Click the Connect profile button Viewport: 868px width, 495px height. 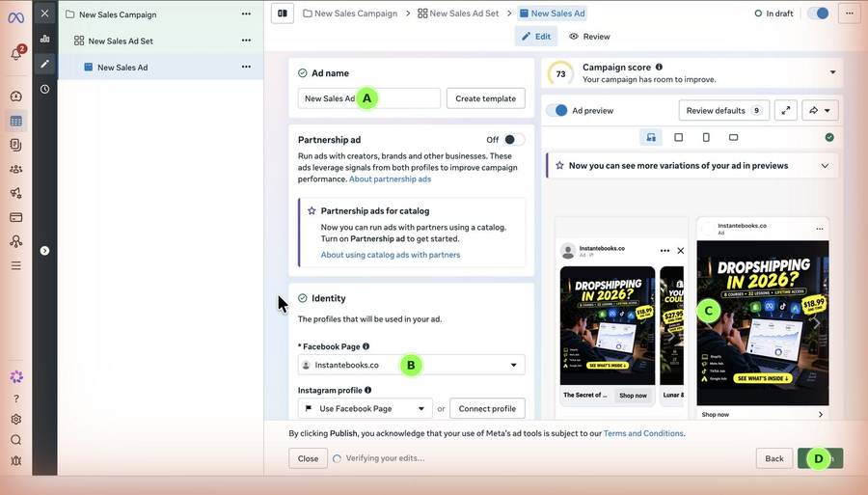(487, 408)
